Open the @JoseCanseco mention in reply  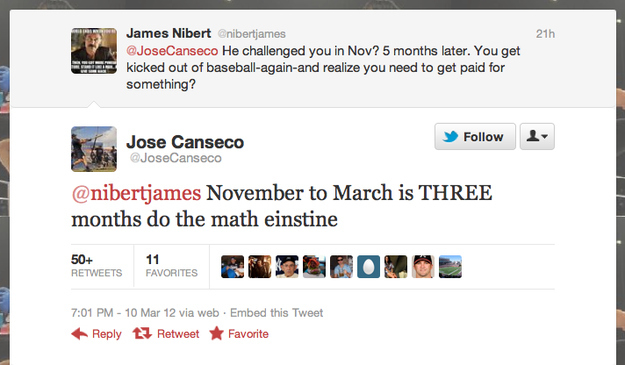172,51
